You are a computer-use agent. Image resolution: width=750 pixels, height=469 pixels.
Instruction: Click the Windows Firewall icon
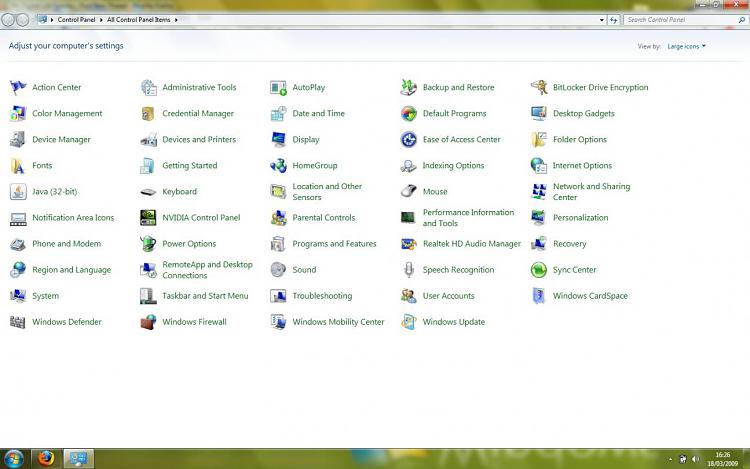[x=148, y=322]
